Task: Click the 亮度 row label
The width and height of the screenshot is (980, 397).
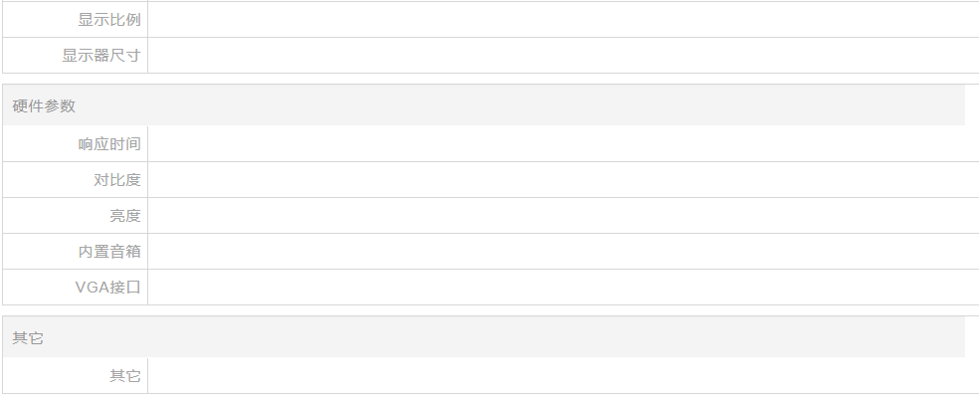Action: [x=125, y=216]
